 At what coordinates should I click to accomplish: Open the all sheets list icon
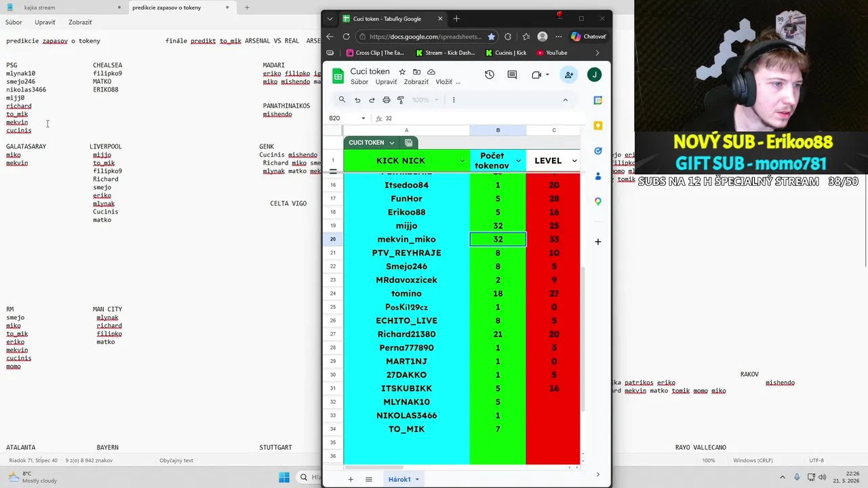pyautogui.click(x=369, y=479)
